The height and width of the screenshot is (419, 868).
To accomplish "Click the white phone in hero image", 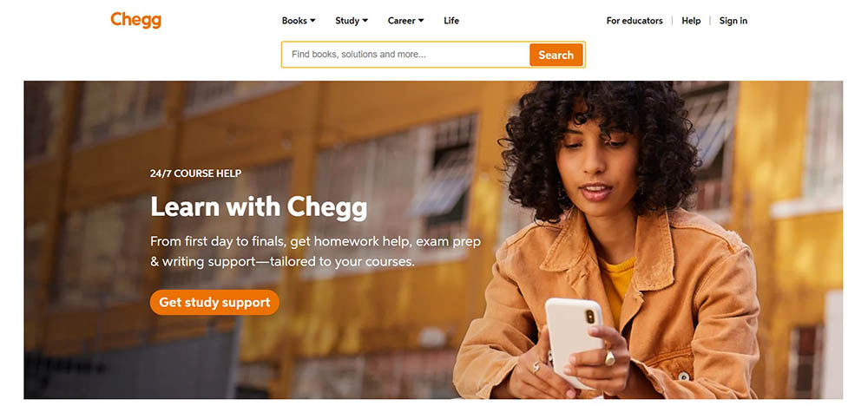I will pos(573,340).
